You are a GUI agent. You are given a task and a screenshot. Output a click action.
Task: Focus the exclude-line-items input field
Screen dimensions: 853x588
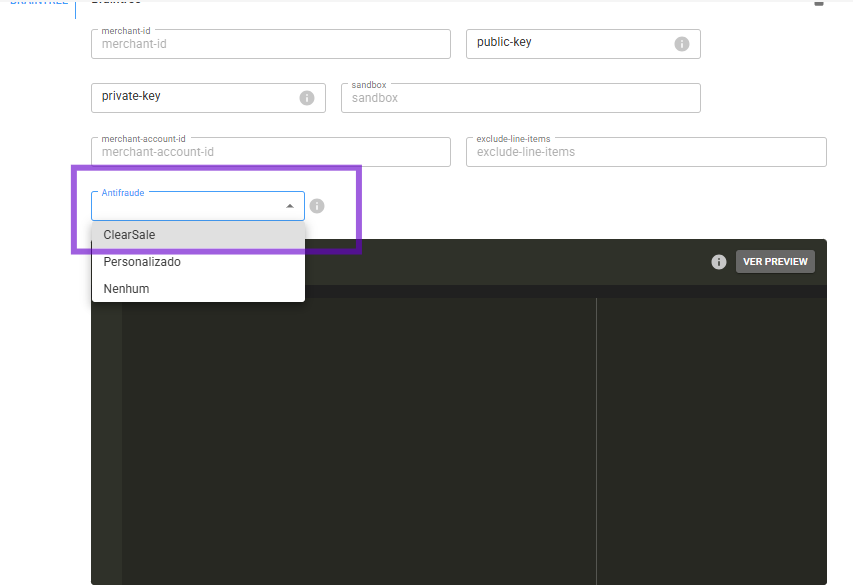click(x=646, y=152)
